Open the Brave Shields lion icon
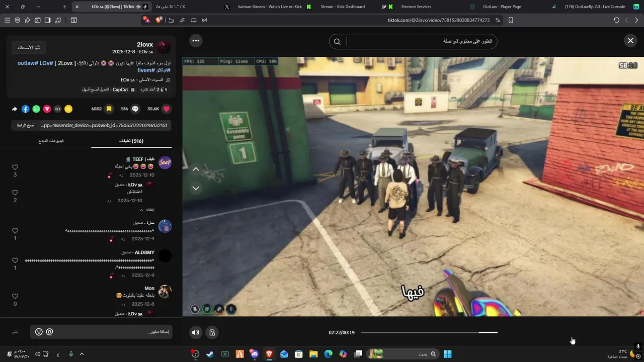Image resolution: width=644 pixels, height=362 pixels. click(159, 20)
